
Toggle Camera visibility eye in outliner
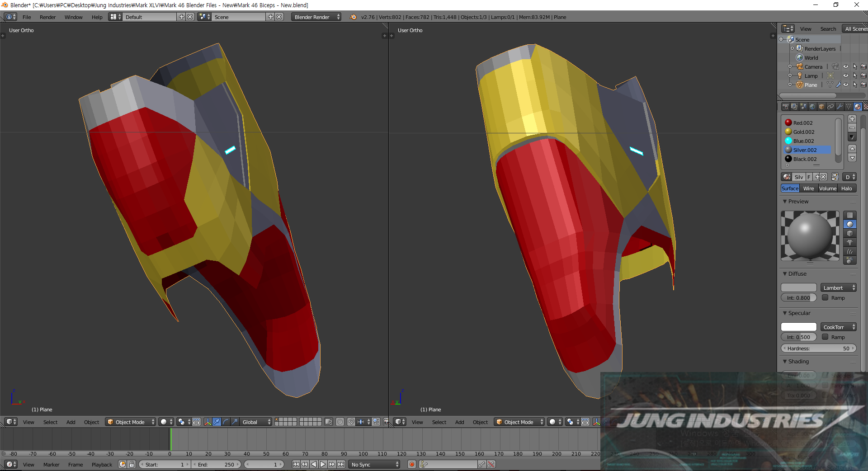[x=845, y=66]
